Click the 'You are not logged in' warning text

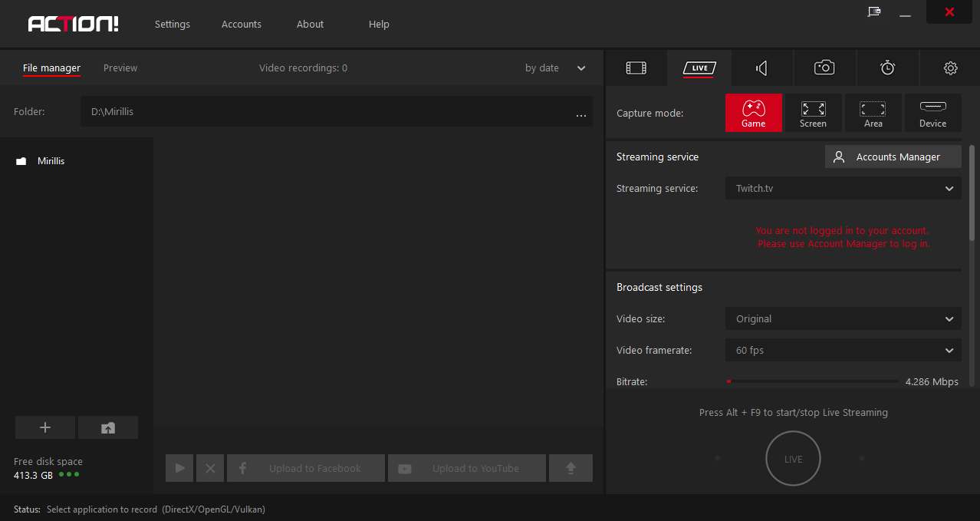tap(843, 237)
